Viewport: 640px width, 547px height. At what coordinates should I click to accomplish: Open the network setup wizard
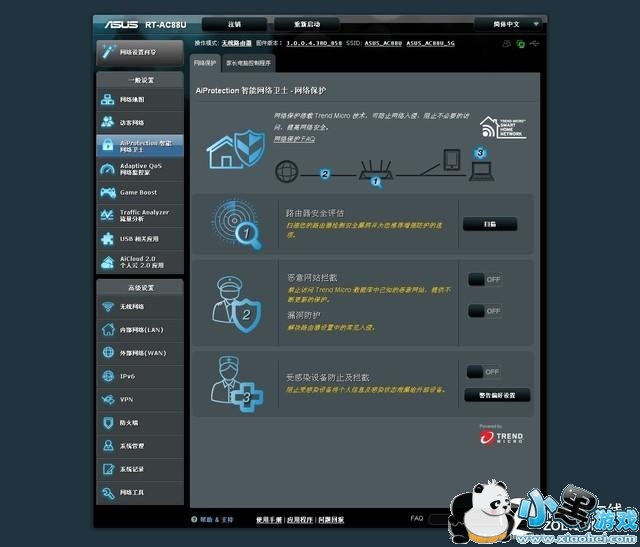click(140, 52)
